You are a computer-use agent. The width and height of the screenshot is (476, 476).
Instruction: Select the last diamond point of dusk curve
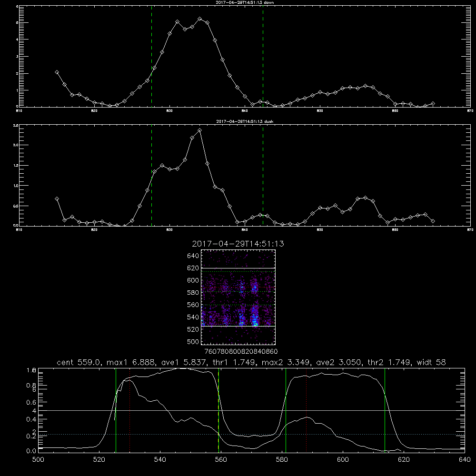433,221
